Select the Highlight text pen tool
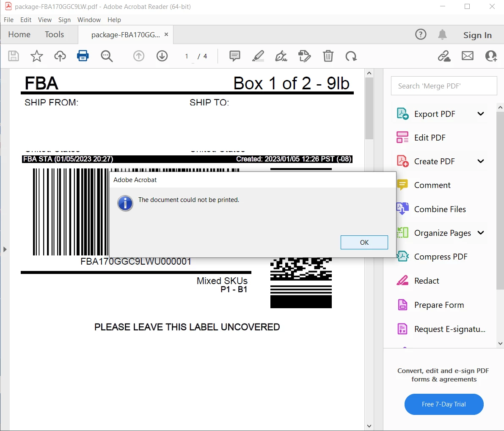504x431 pixels. pos(258,56)
